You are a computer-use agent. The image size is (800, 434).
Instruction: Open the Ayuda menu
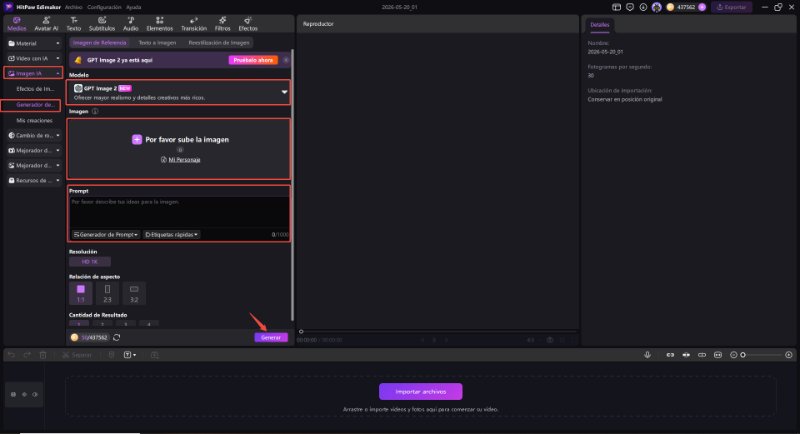coord(134,7)
